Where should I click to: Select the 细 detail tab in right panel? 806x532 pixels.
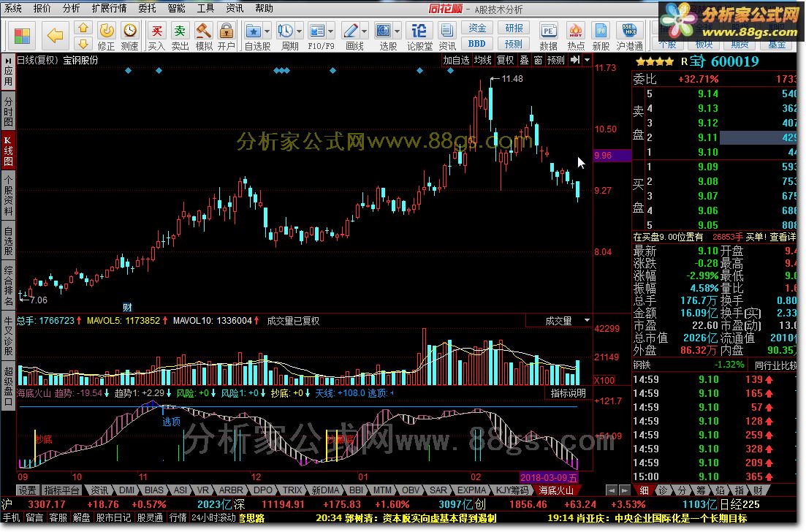tap(644, 490)
